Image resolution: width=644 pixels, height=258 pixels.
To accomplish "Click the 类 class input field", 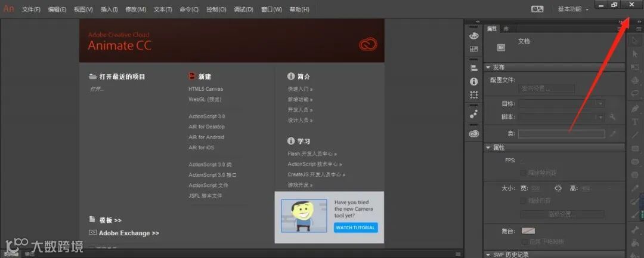I will pos(562,134).
